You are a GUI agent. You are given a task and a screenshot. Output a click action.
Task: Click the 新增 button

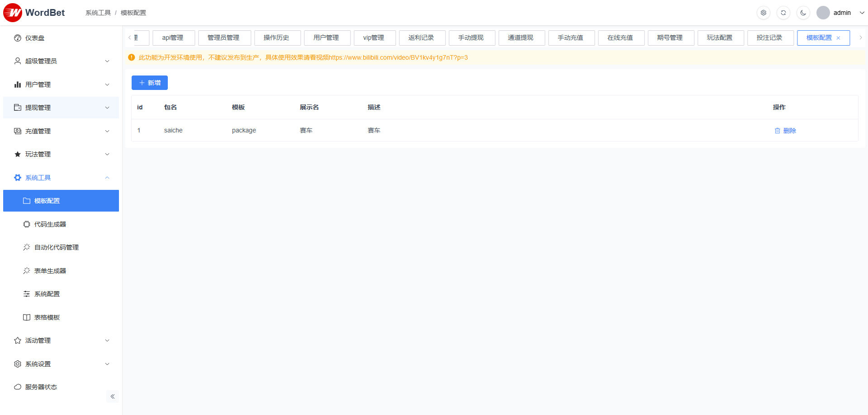point(150,83)
